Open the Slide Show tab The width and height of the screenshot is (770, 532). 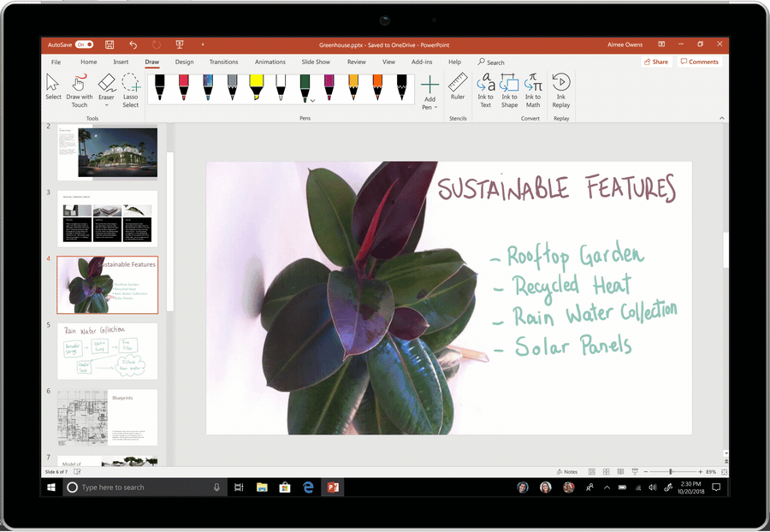(x=316, y=62)
